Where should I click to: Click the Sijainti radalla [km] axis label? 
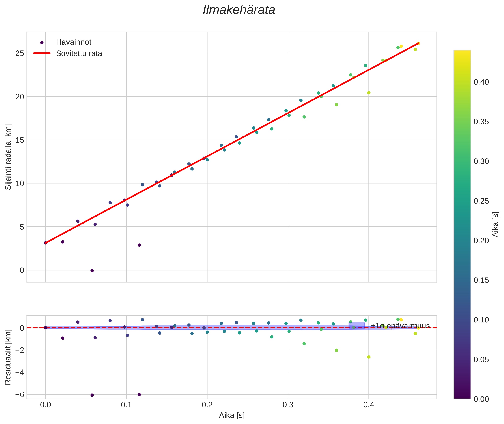[8, 157]
